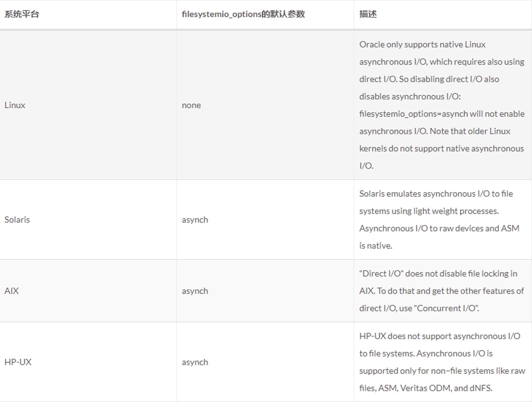Click the 'Asynchronous I/O to raw devices' line
This screenshot has height=402, width=532.
click(439, 228)
